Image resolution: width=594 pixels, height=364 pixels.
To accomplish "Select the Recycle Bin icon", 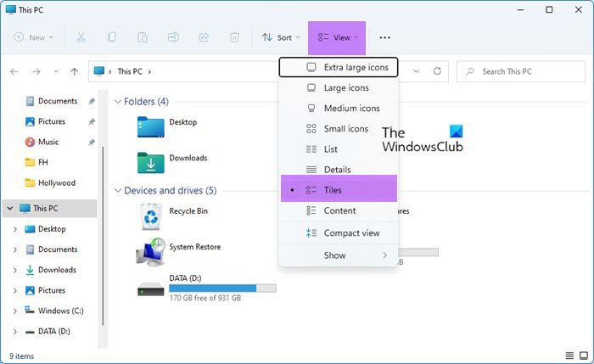I will (151, 216).
